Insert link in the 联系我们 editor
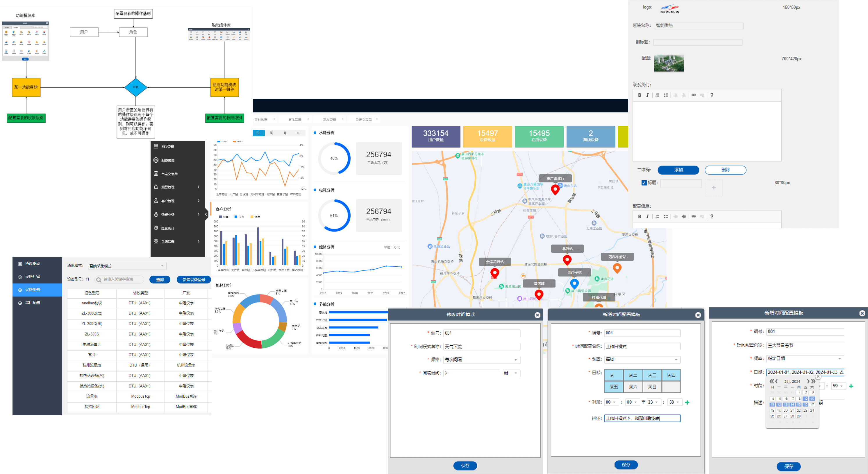Viewport: 868px width, 474px height. point(694,95)
